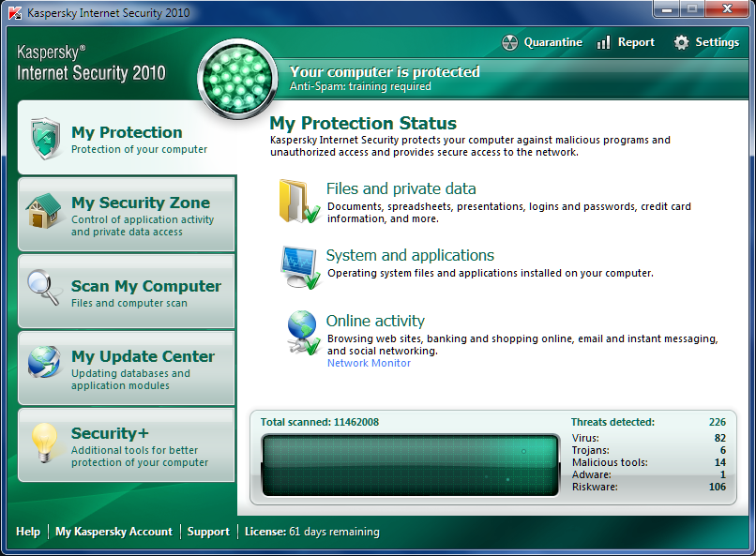Click My Protection Status heading
Viewport: 756px width, 556px height.
click(363, 124)
